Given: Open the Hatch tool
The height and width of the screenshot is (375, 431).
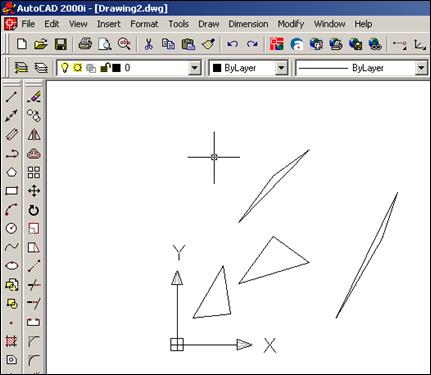Looking at the screenshot, I should coord(11,341).
